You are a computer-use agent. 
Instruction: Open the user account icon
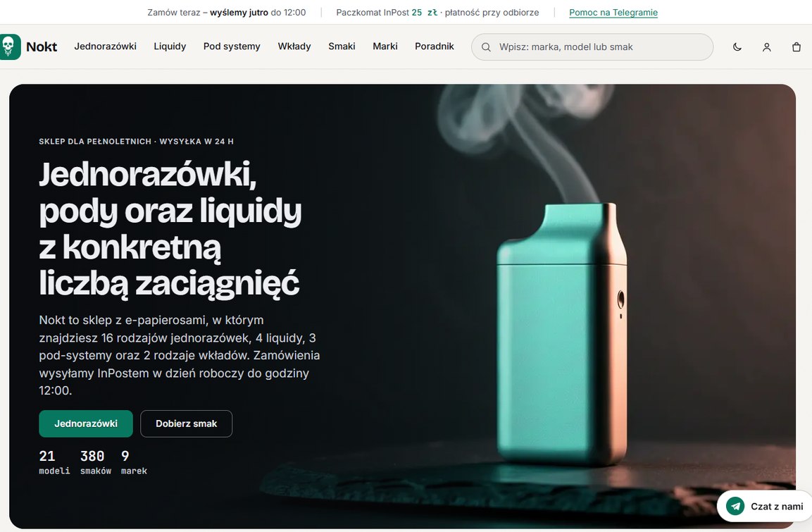[x=767, y=47]
